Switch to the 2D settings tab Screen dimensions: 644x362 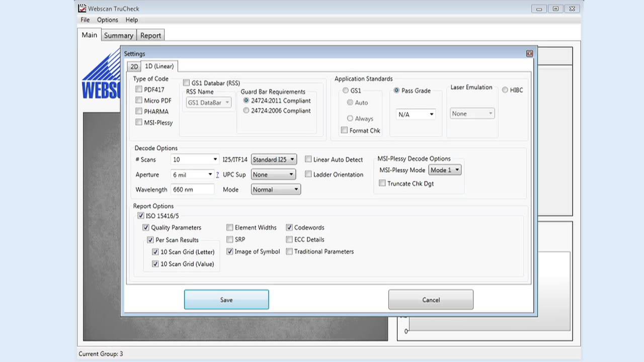tap(134, 66)
